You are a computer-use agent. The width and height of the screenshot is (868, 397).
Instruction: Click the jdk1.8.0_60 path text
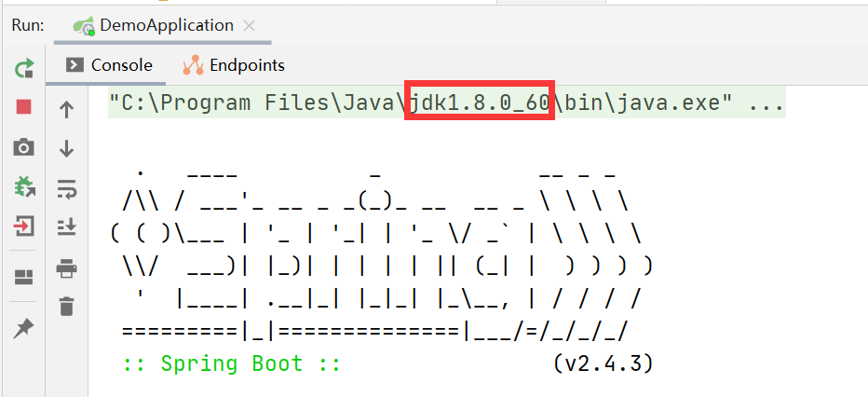(x=481, y=102)
